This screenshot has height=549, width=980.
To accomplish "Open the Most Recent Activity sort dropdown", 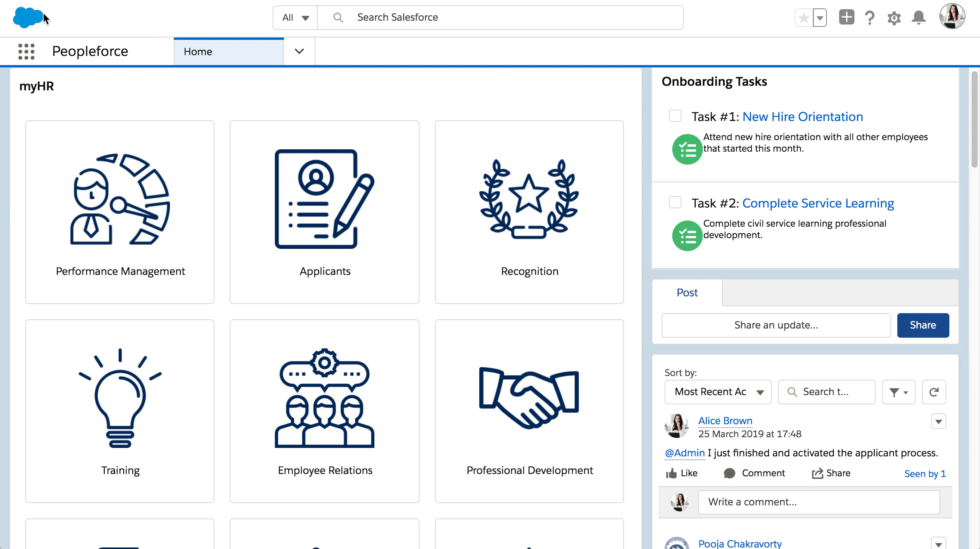I will pyautogui.click(x=718, y=392).
